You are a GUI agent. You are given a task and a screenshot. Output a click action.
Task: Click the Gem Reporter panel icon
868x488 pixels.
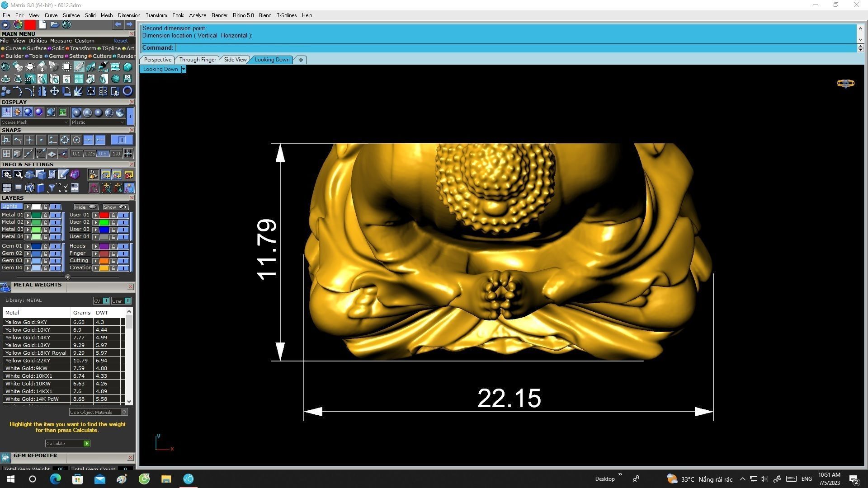[5, 458]
